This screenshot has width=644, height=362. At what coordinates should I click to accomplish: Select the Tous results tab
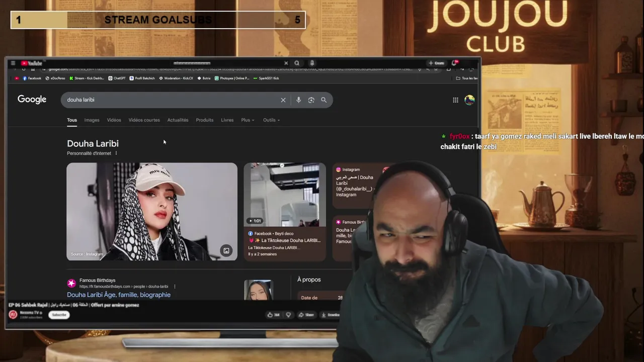(72, 120)
